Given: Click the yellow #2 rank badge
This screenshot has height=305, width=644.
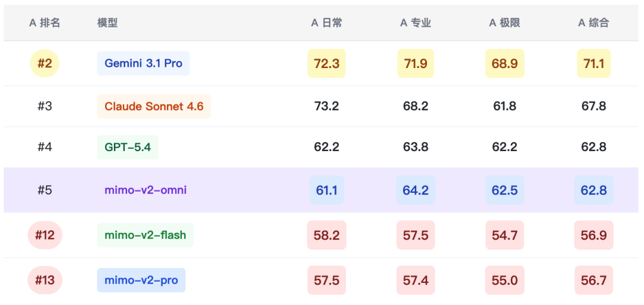Looking at the screenshot, I should click(45, 63).
